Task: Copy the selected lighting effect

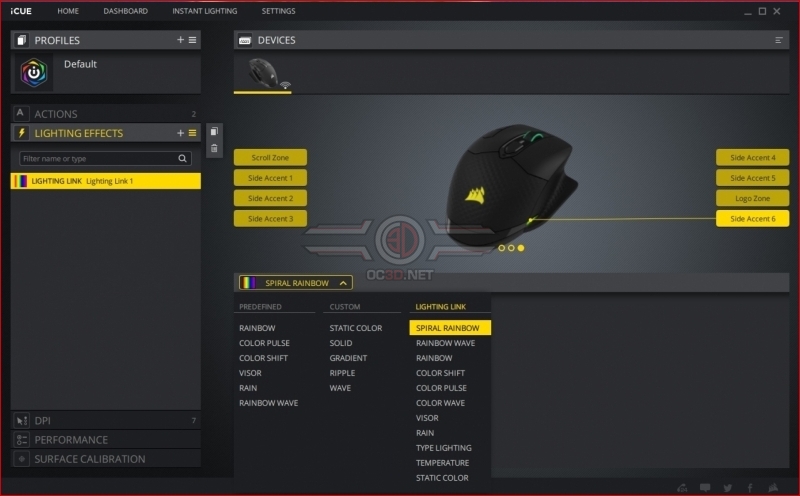Action: point(214,132)
